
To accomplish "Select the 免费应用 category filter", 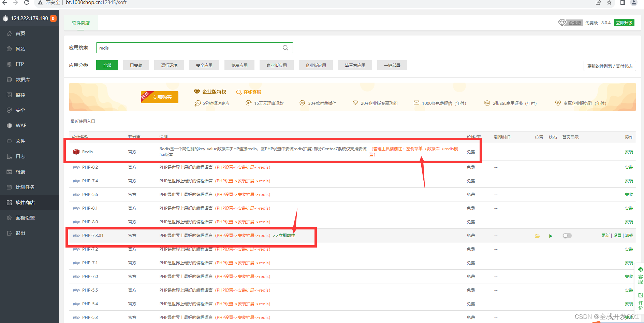I will pyautogui.click(x=239, y=65).
